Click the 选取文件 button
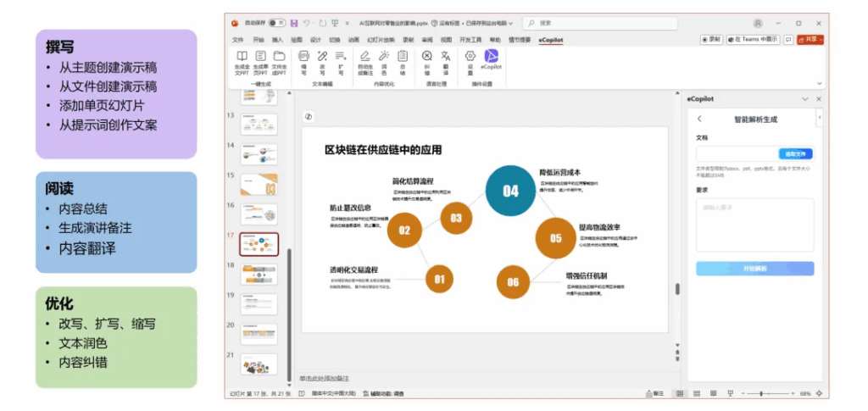The height and width of the screenshot is (411, 868). pos(797,153)
